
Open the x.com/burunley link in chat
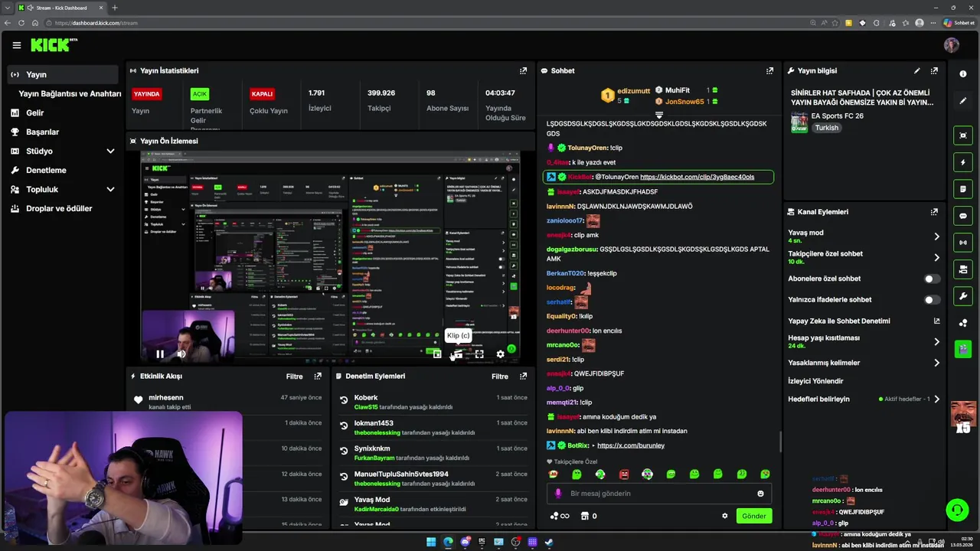(631, 445)
